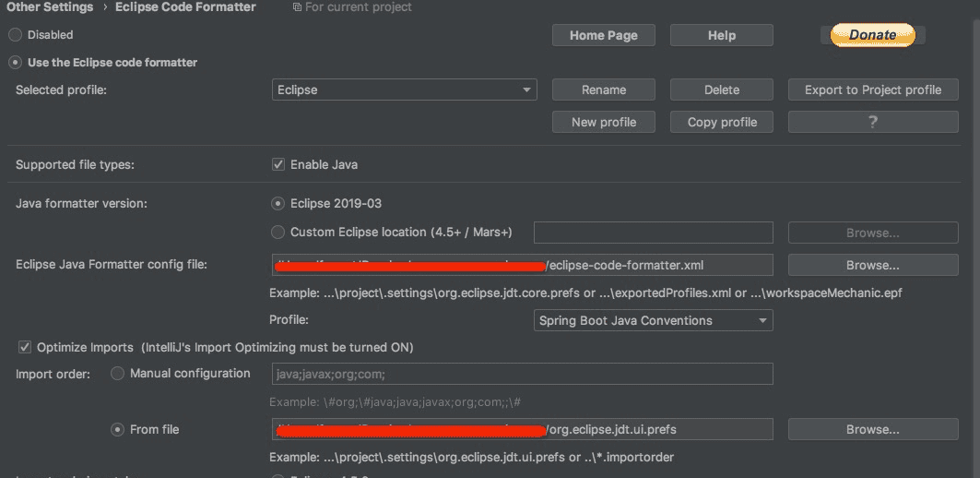Click the 'For current project' copy icon
The width and height of the screenshot is (980, 478).
tap(297, 7)
